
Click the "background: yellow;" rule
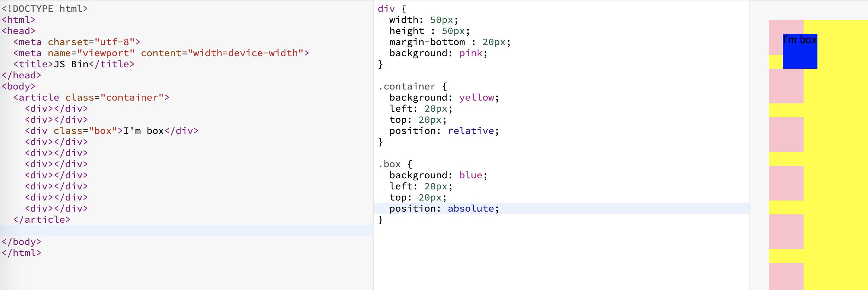pos(444,97)
